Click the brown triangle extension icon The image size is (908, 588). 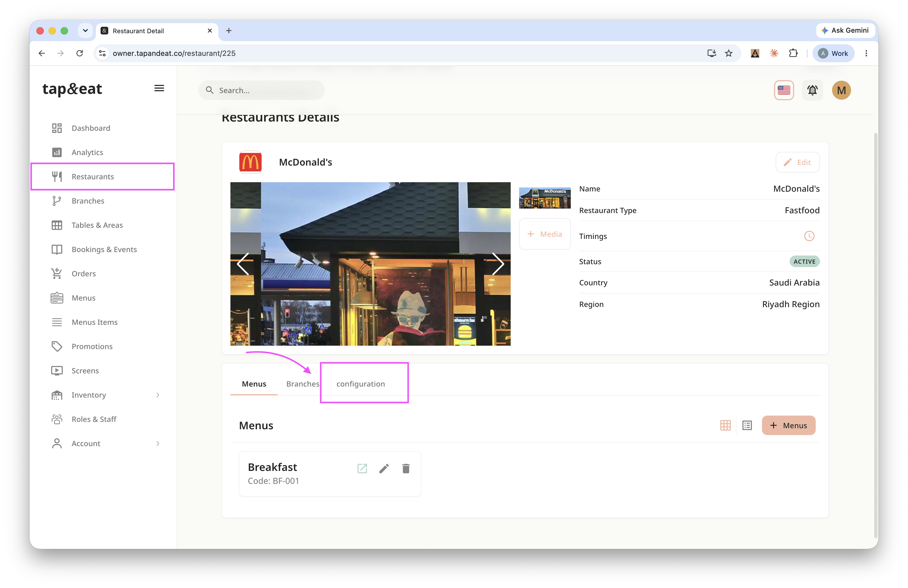[x=755, y=54]
